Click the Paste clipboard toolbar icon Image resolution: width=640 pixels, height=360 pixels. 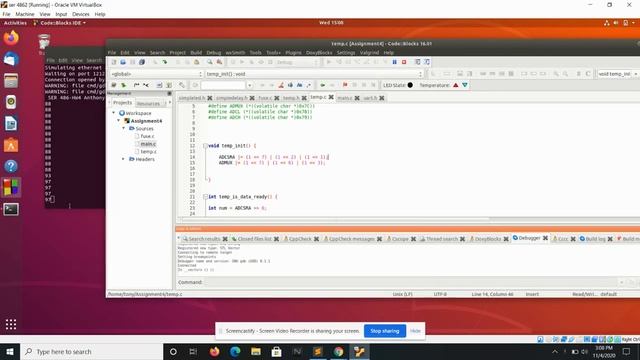click(x=196, y=62)
